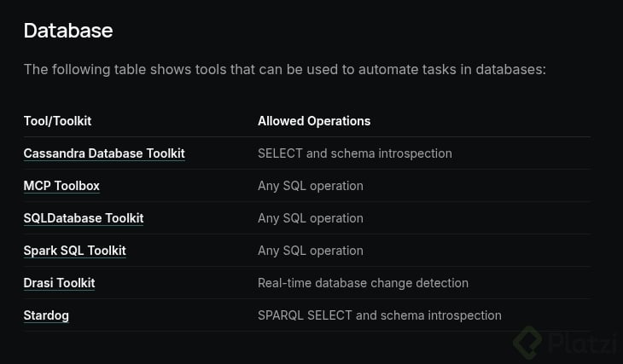The height and width of the screenshot is (364, 623).
Task: Click the 'Real-time database change detection' cell
Action: pos(363,283)
